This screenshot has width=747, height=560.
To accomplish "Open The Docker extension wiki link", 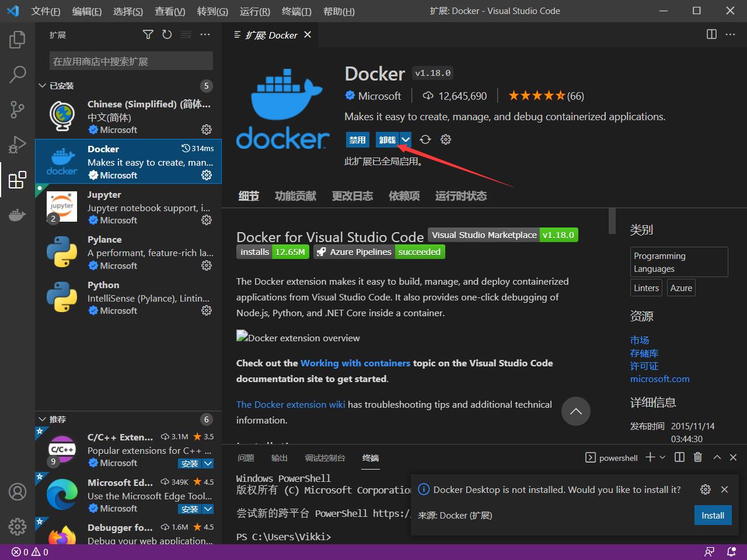I will (291, 404).
